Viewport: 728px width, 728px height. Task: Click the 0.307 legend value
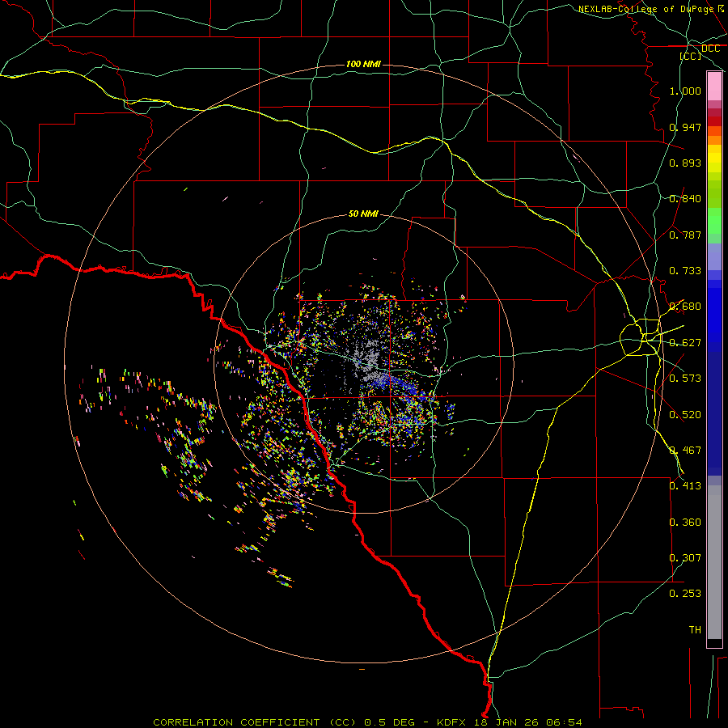(x=685, y=558)
